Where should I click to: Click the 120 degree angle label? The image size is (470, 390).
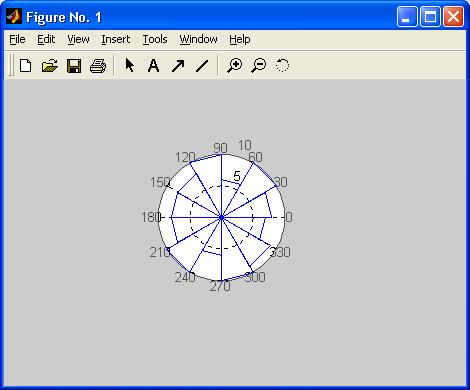(185, 157)
